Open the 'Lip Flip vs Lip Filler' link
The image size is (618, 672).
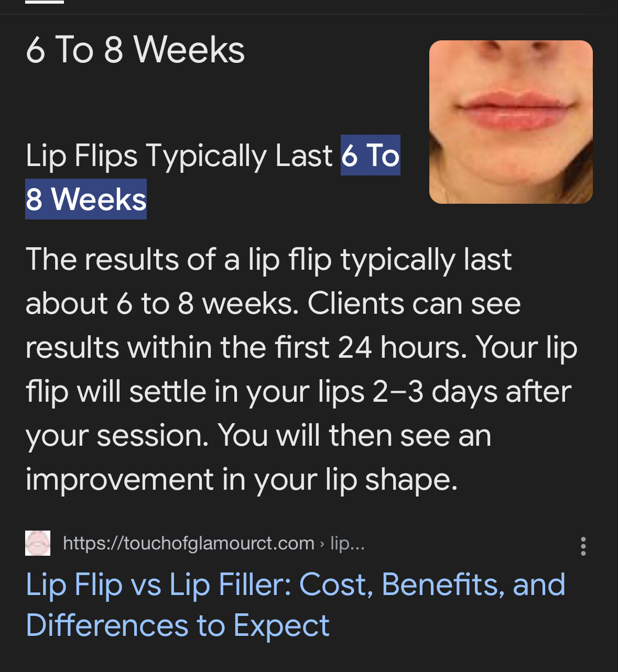(x=295, y=584)
